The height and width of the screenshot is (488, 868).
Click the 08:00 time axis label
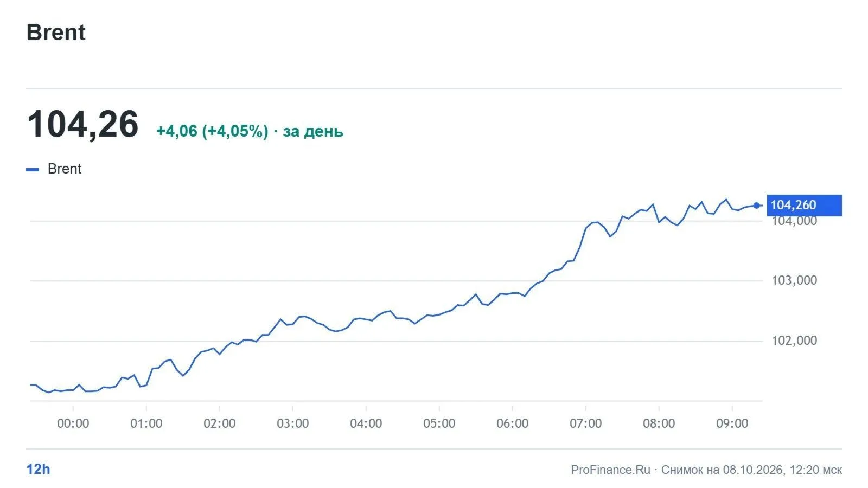pyautogui.click(x=659, y=423)
